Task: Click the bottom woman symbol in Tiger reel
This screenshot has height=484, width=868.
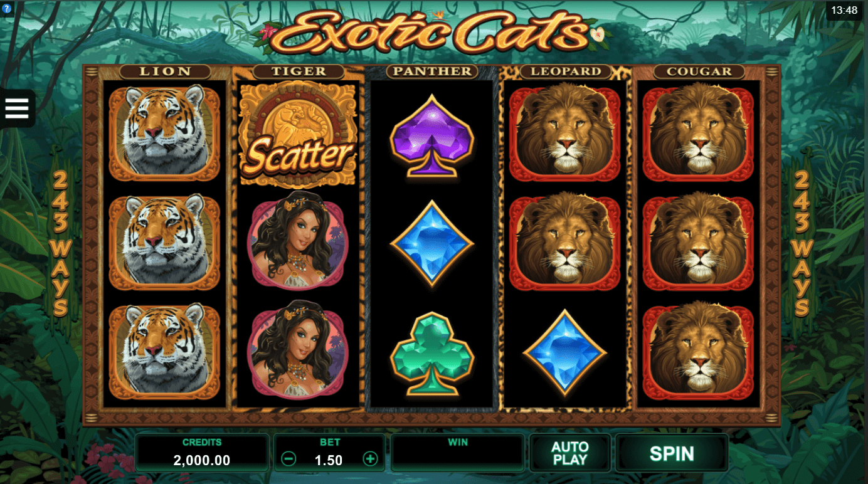Action: (299, 351)
